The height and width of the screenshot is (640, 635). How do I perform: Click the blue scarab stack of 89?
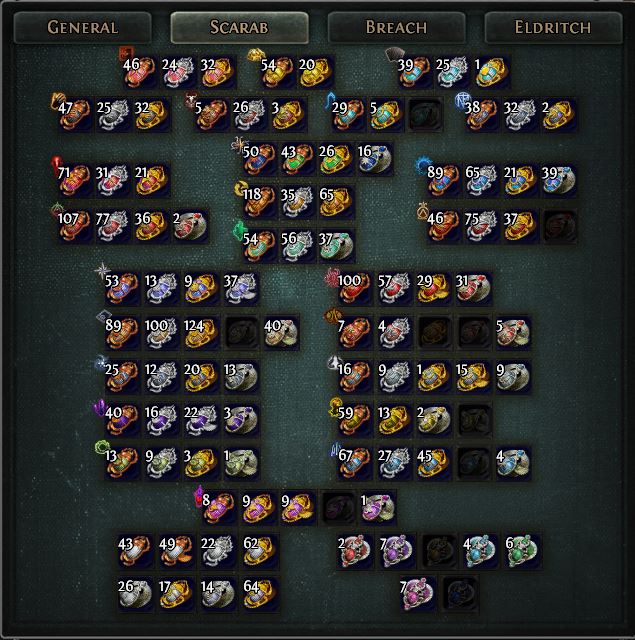pos(444,180)
